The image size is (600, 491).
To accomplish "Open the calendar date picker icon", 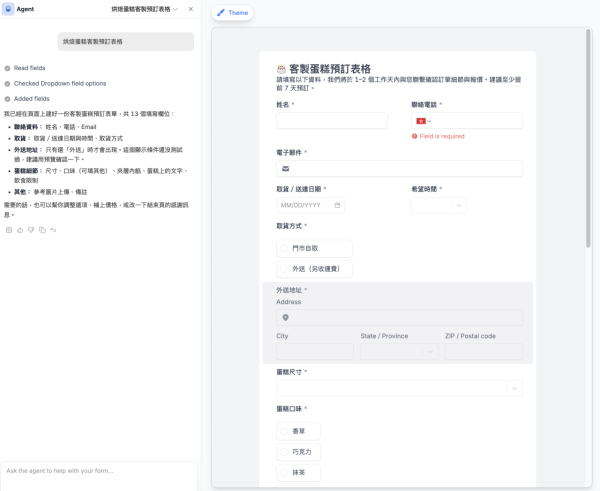I will pos(337,205).
